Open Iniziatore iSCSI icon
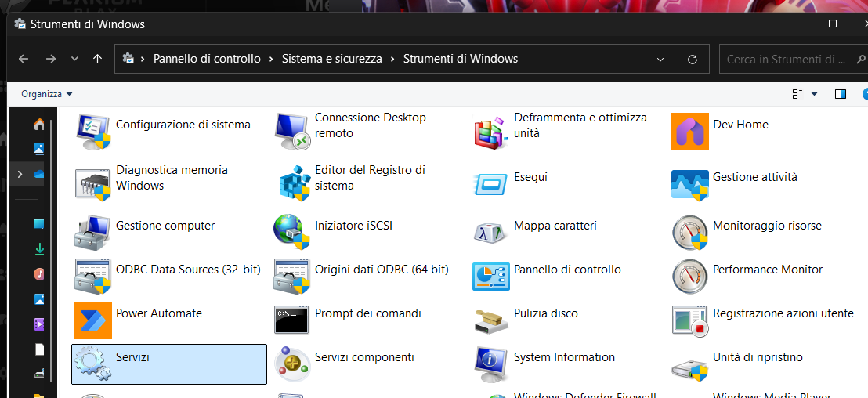 [291, 233]
